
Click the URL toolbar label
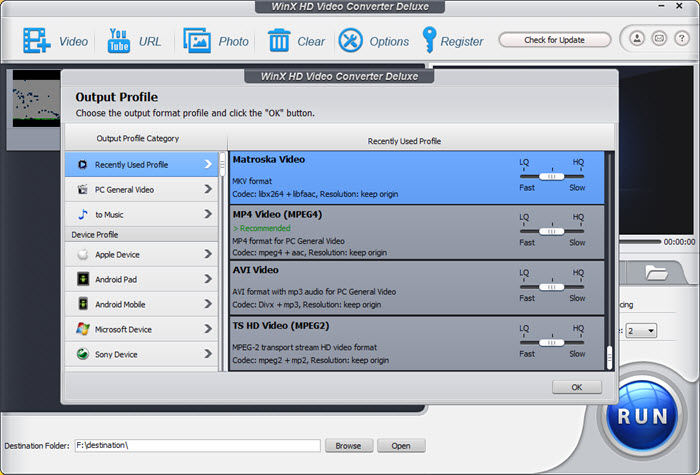click(x=150, y=42)
